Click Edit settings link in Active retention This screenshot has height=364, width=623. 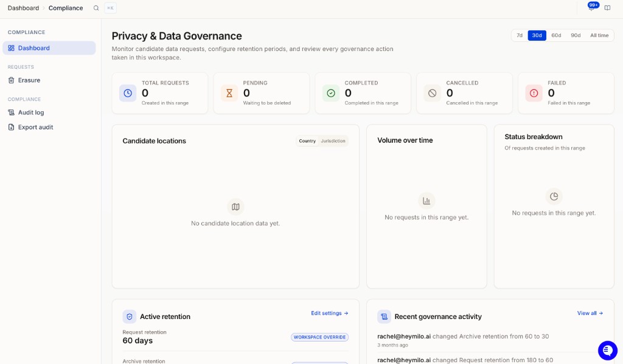pos(329,313)
